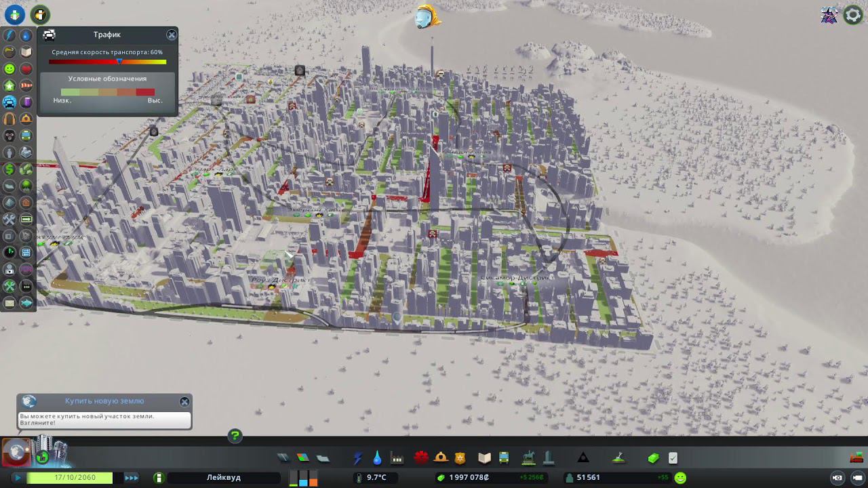This screenshot has width=868, height=488.
Task: Click the 'Средняя скорость транспорта: 60%' label
Action: [x=107, y=52]
